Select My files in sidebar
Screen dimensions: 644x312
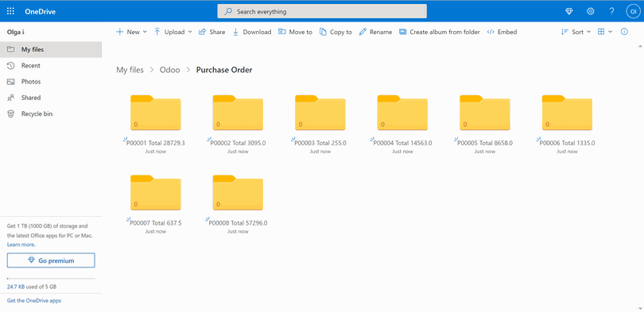coord(51,49)
